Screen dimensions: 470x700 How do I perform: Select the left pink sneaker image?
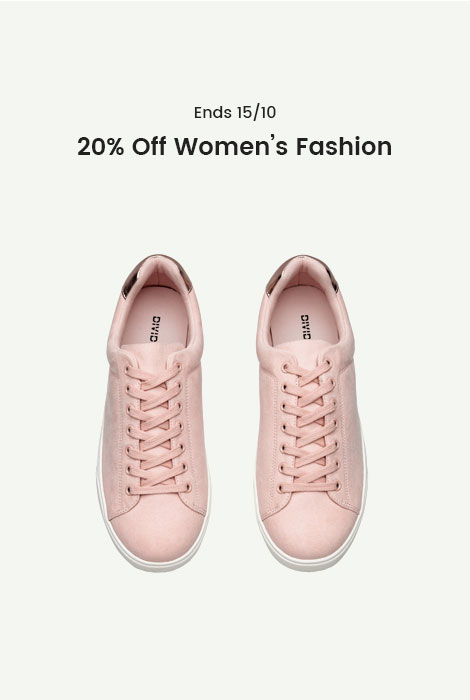(x=153, y=413)
